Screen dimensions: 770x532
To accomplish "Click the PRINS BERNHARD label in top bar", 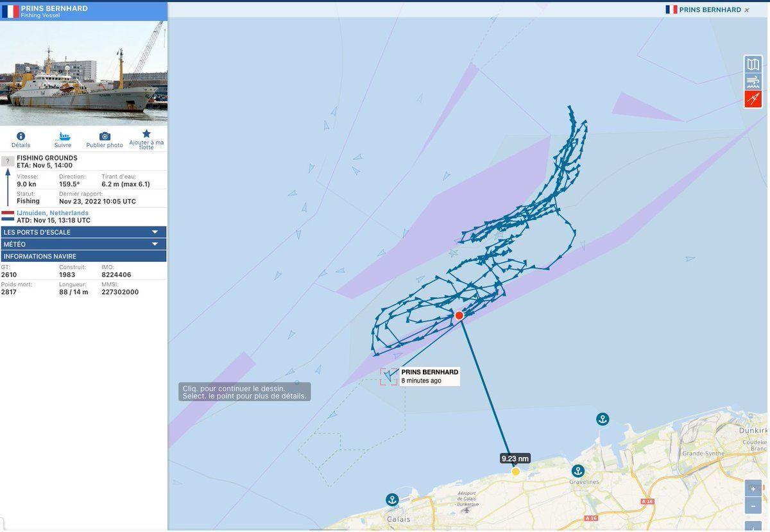I will click(x=710, y=10).
